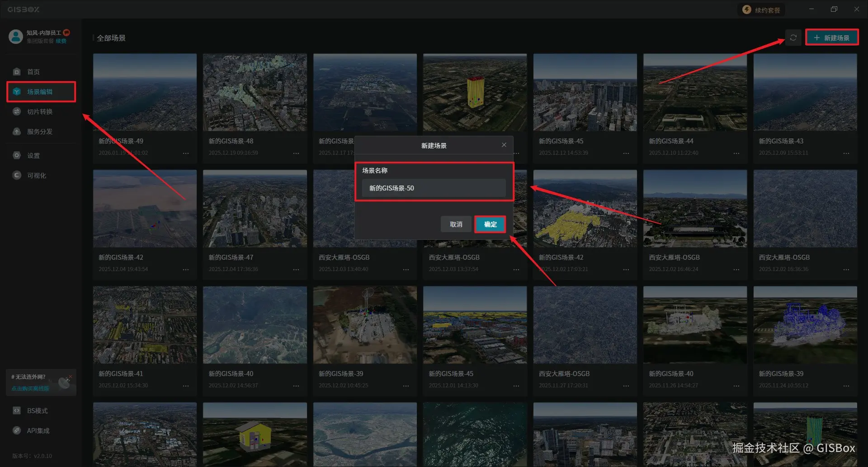
Task: Click the scene name 新的GIS场景-41
Action: click(121, 374)
